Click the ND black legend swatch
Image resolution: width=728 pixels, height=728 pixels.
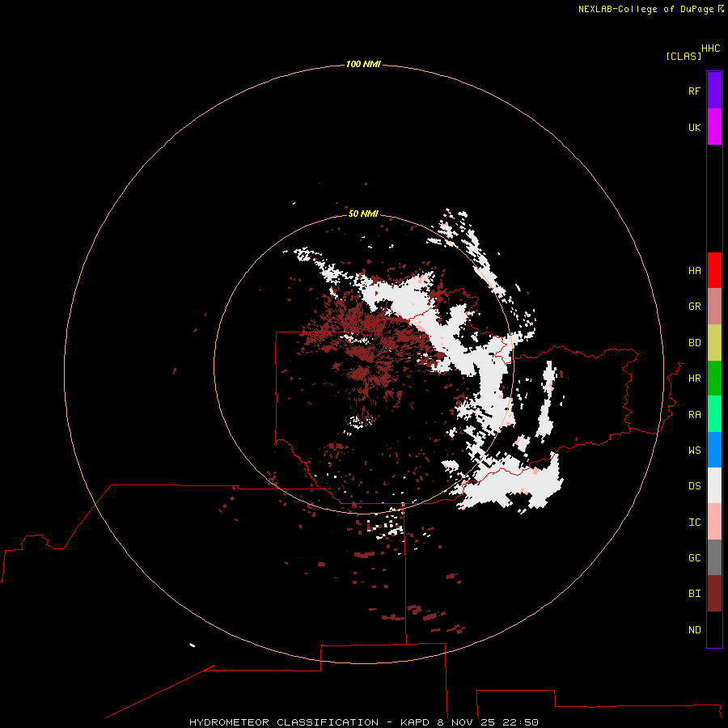[714, 629]
